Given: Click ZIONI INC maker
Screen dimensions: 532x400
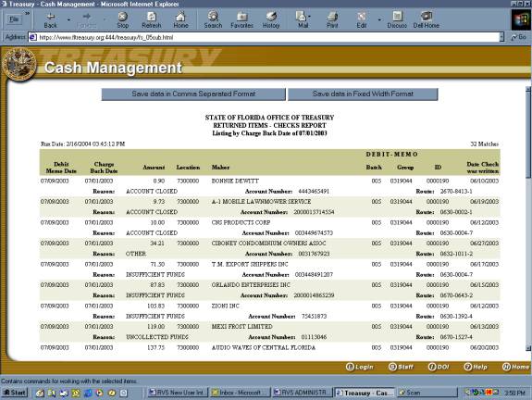Looking at the screenshot, I should click(225, 306).
